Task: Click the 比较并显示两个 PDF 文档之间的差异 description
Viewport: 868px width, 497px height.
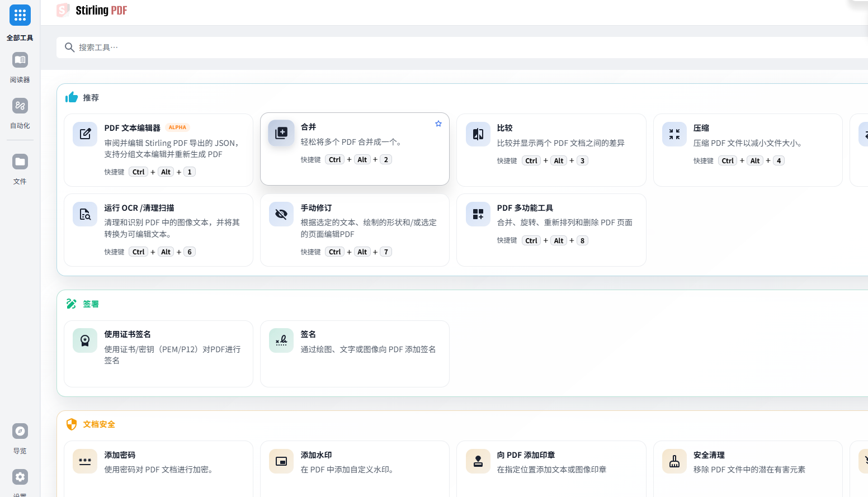Action: 561,143
